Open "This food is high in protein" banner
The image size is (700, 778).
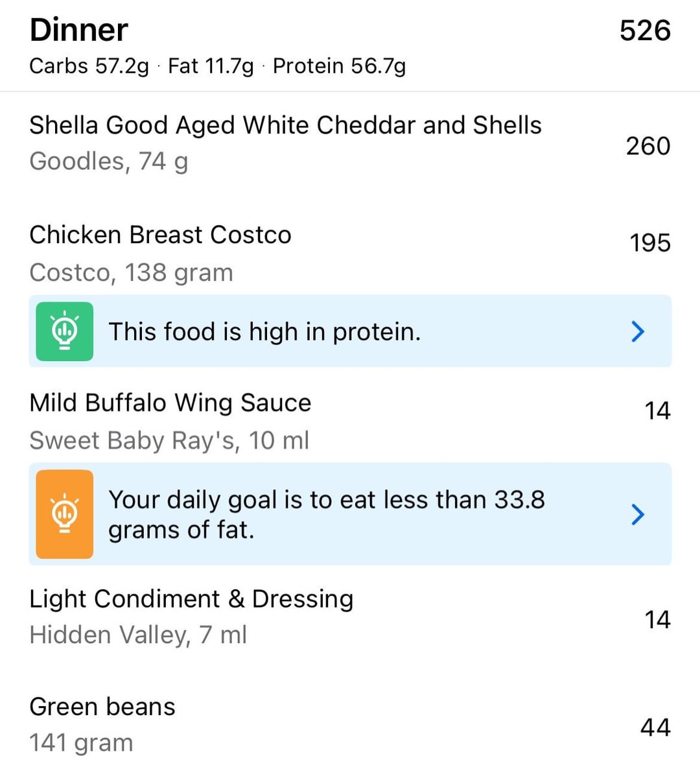pos(350,331)
